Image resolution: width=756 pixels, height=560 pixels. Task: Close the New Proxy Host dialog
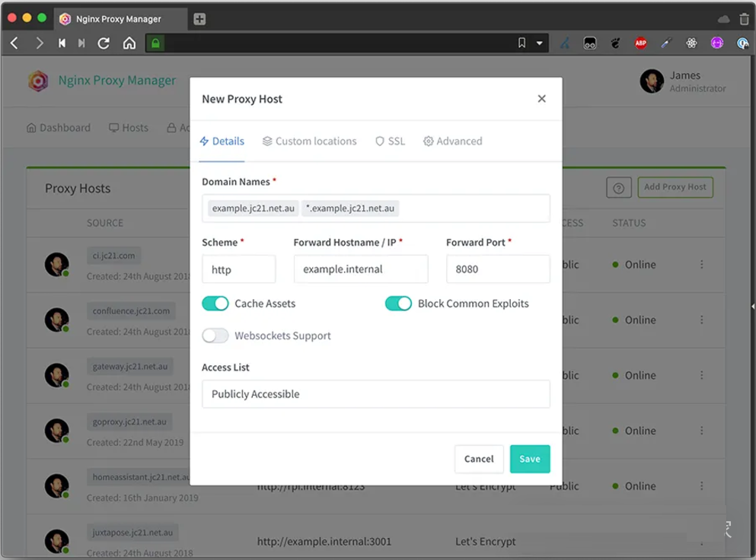(541, 99)
